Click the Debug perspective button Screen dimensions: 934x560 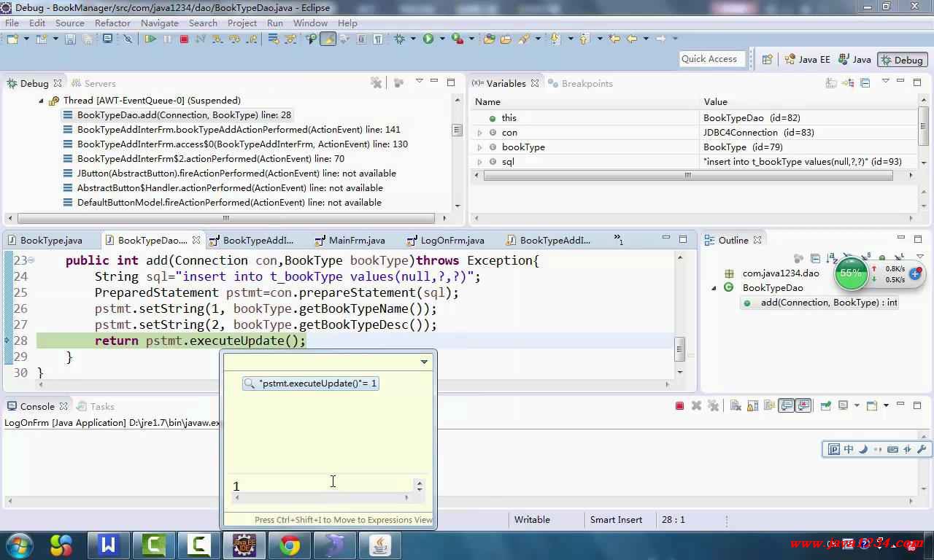click(901, 60)
